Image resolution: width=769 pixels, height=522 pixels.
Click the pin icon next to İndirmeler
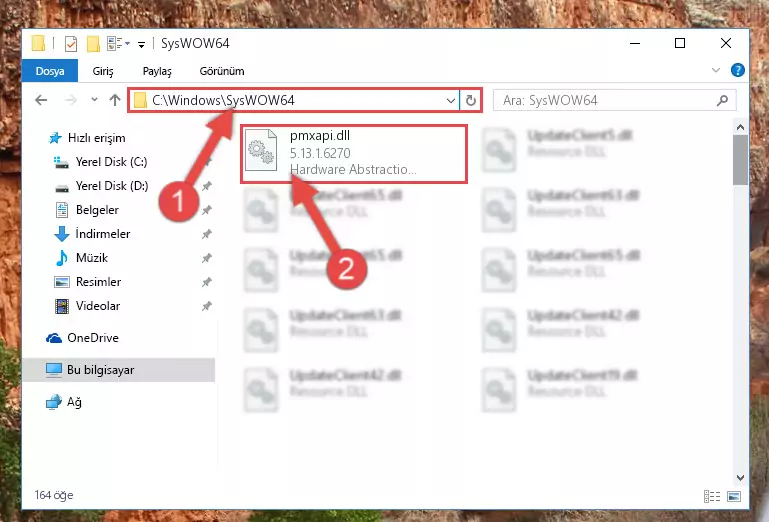[x=207, y=234]
